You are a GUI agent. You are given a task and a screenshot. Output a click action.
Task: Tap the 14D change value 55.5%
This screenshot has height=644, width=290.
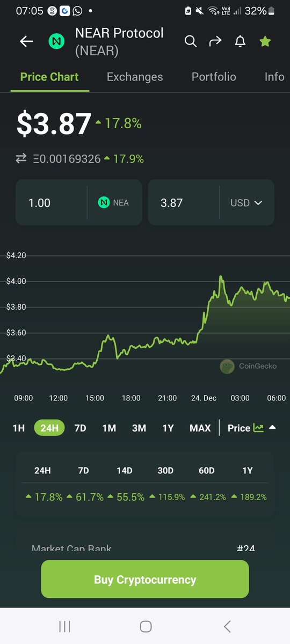pyautogui.click(x=126, y=497)
